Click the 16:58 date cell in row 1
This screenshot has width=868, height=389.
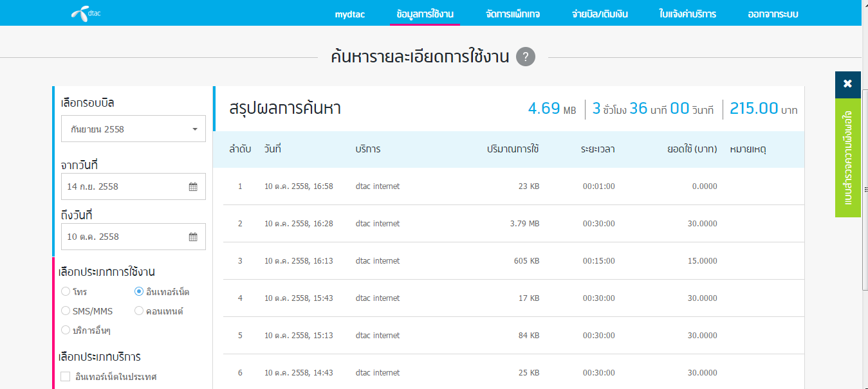pos(299,186)
